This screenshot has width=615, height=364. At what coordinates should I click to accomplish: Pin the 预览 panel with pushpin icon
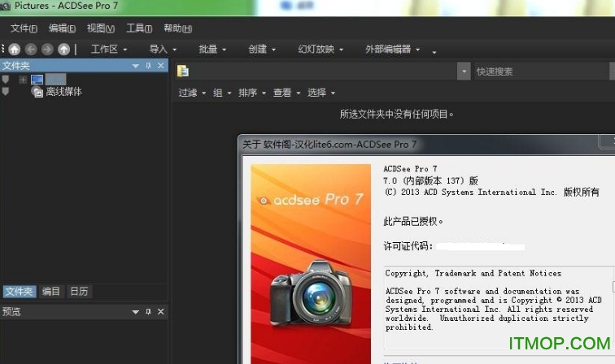(x=148, y=312)
